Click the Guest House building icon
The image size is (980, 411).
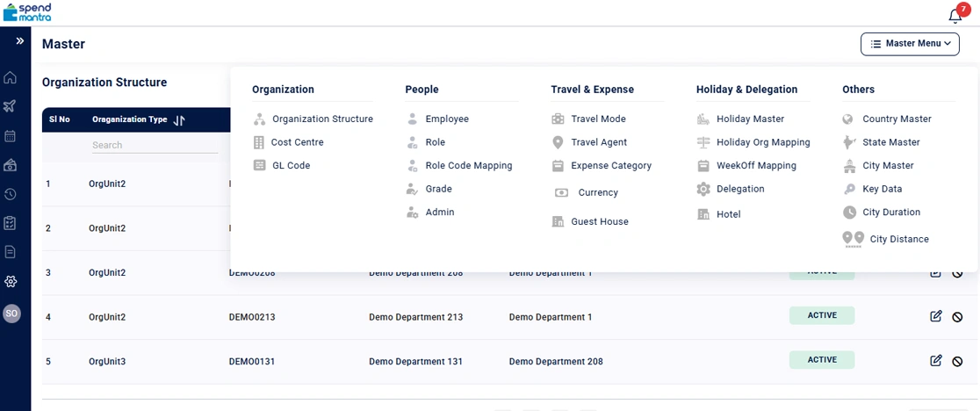point(558,221)
